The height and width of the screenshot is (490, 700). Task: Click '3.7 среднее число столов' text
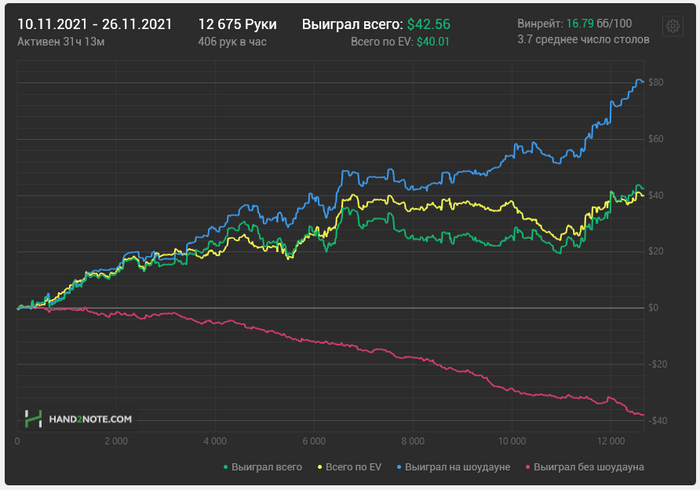click(583, 40)
